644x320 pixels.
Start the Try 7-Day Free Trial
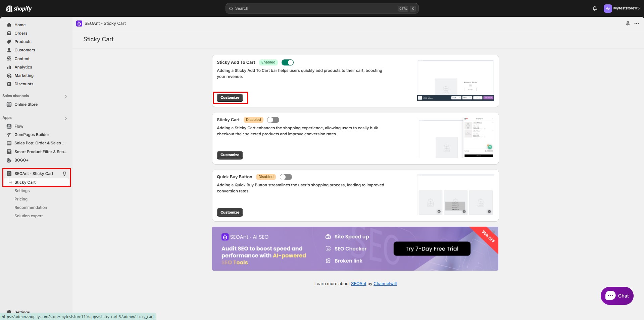coord(432,249)
